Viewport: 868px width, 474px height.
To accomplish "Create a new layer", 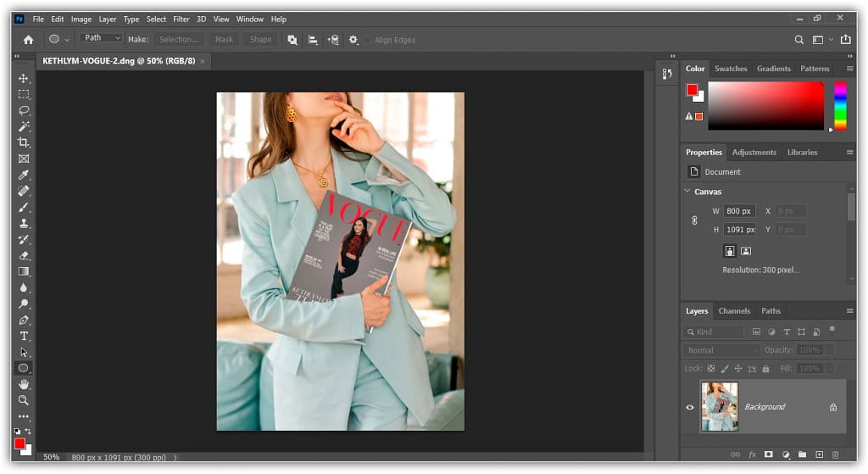I will pyautogui.click(x=819, y=454).
